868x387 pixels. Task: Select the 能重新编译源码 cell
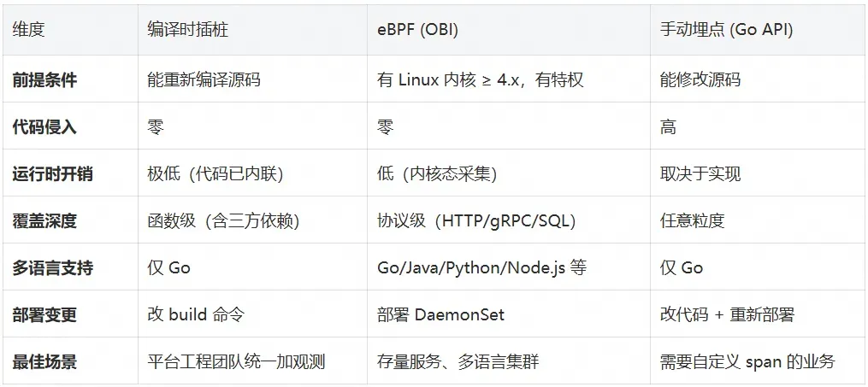204,79
